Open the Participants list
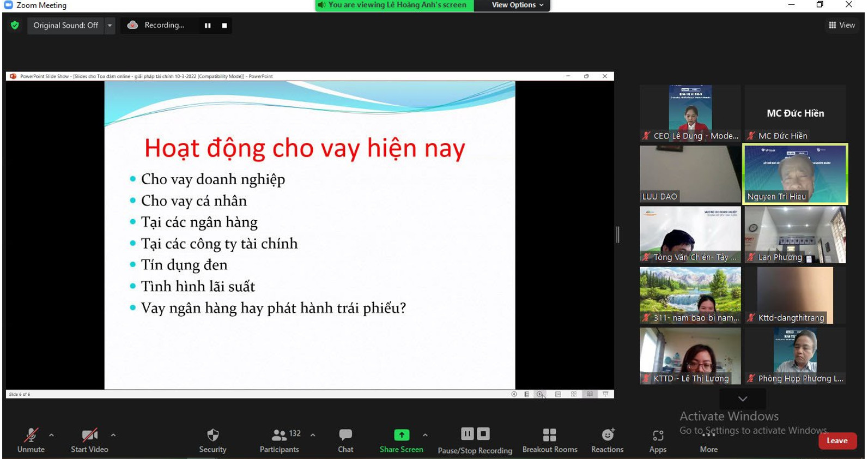This screenshot has height=459, width=868. pos(279,440)
